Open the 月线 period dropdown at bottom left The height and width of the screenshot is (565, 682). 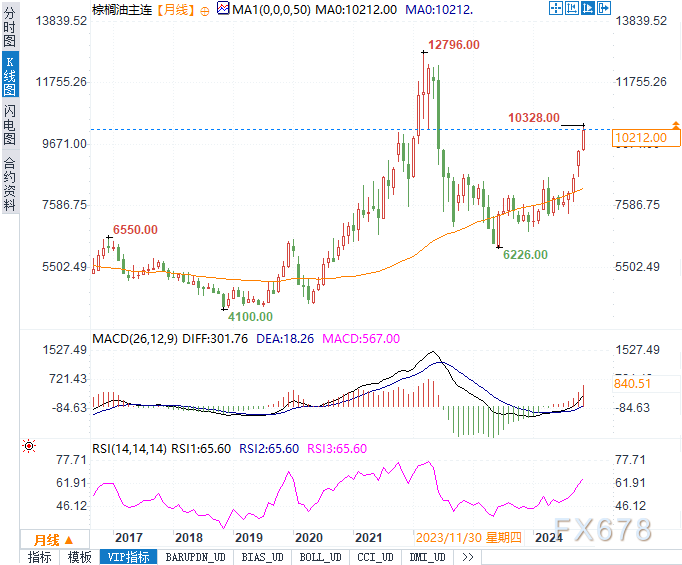(55, 539)
